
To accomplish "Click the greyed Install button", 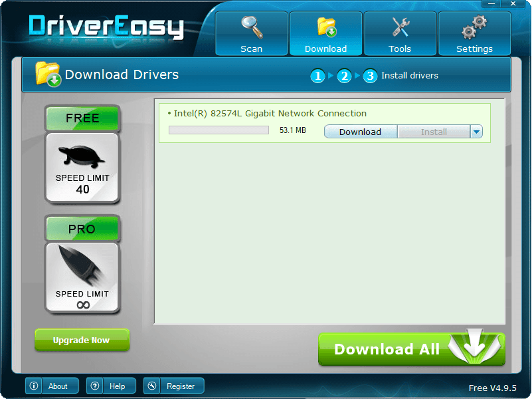I will [x=433, y=132].
